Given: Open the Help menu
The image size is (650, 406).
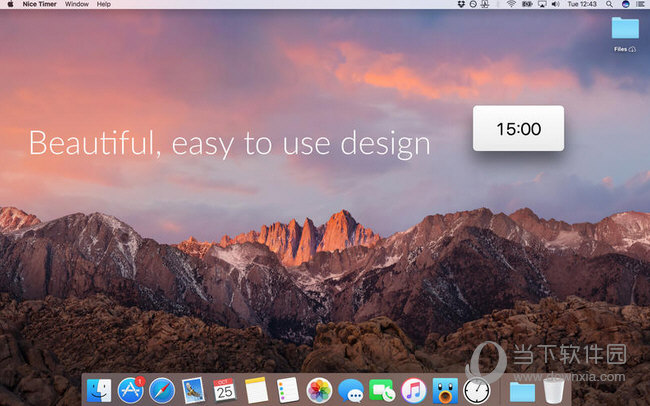Looking at the screenshot, I should coord(104,5).
